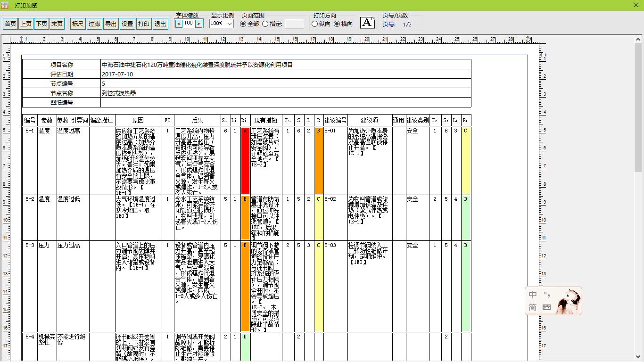Toggle the ruler (标尺) button
Image resolution: width=644 pixels, height=362 pixels.
(78, 24)
